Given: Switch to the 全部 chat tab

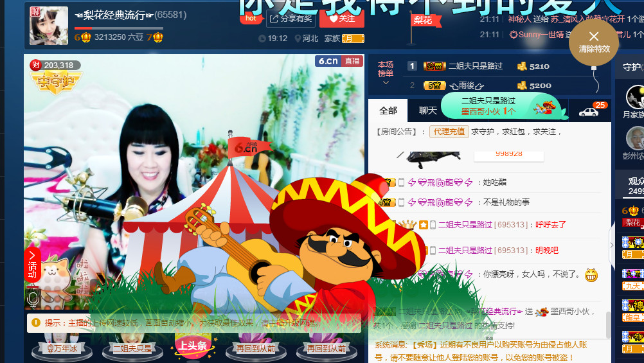Looking at the screenshot, I should (x=388, y=111).
